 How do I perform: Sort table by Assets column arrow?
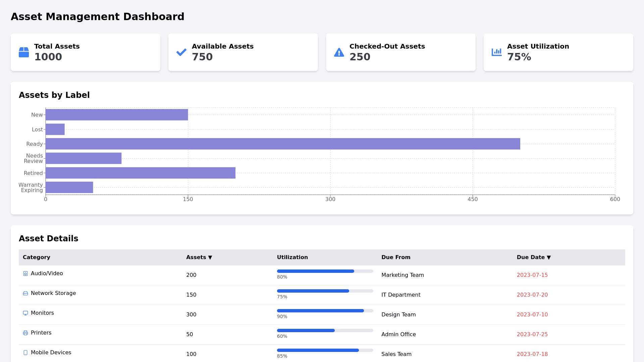[x=210, y=257]
